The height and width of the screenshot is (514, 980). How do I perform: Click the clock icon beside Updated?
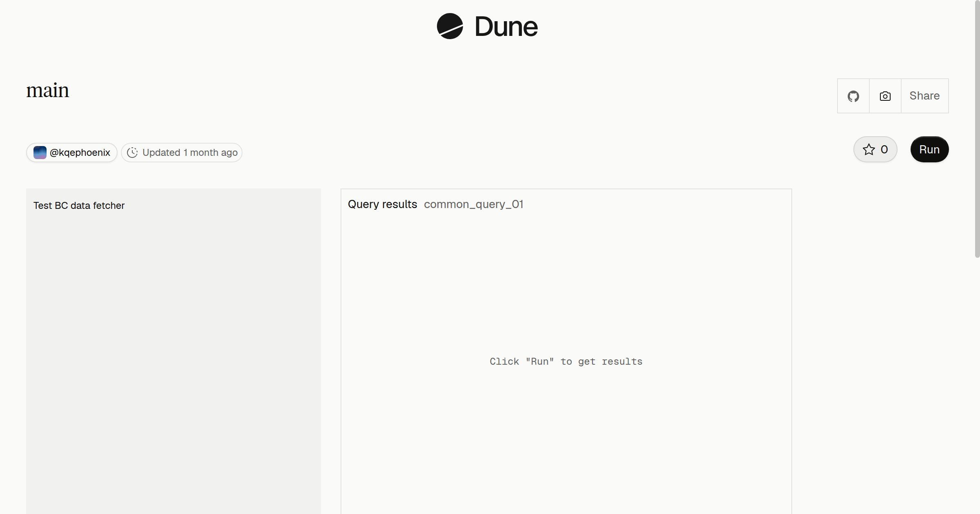click(x=132, y=153)
